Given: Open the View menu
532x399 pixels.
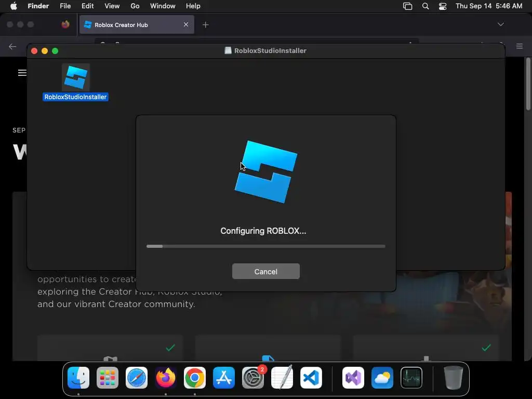Looking at the screenshot, I should tap(112, 6).
